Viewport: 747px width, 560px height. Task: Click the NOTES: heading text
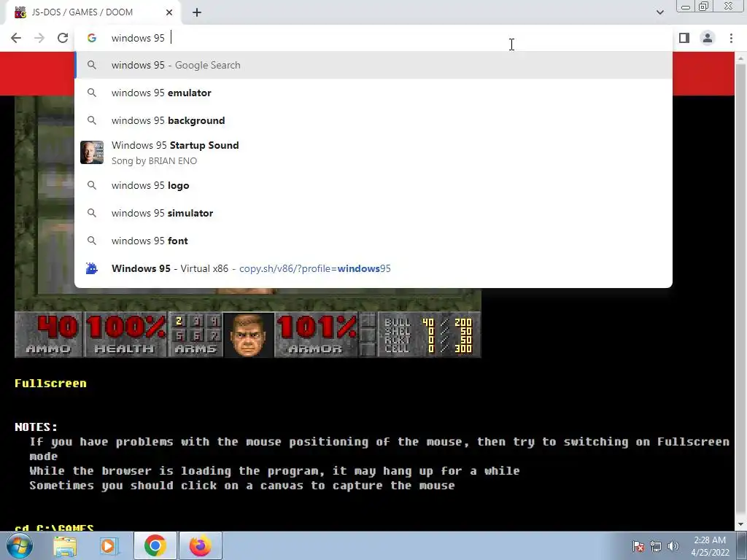point(36,427)
